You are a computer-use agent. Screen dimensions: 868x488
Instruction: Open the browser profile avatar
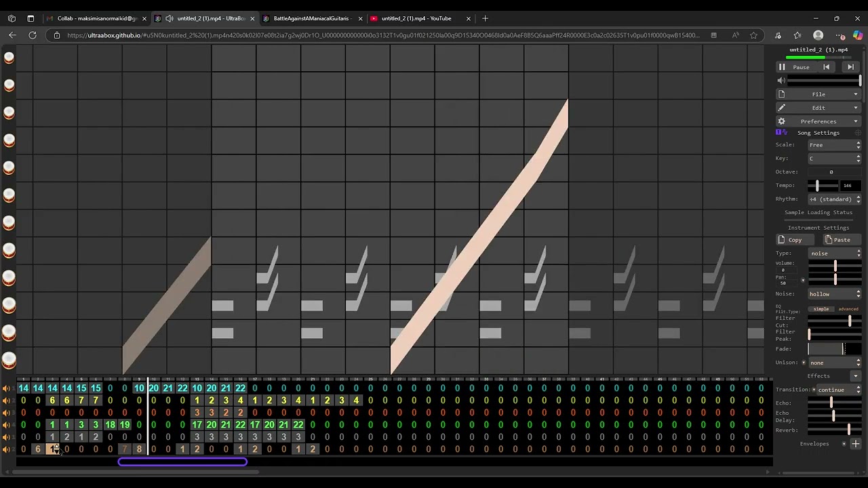(x=818, y=35)
